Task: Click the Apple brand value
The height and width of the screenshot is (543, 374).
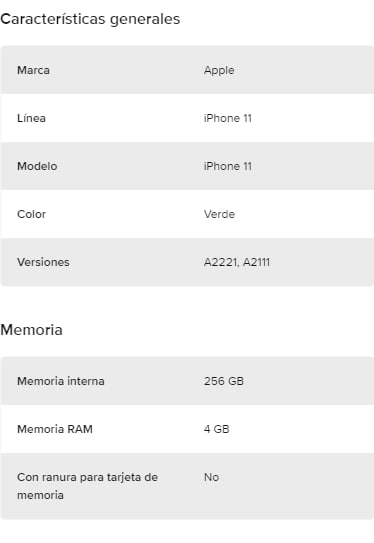Action: [x=219, y=70]
